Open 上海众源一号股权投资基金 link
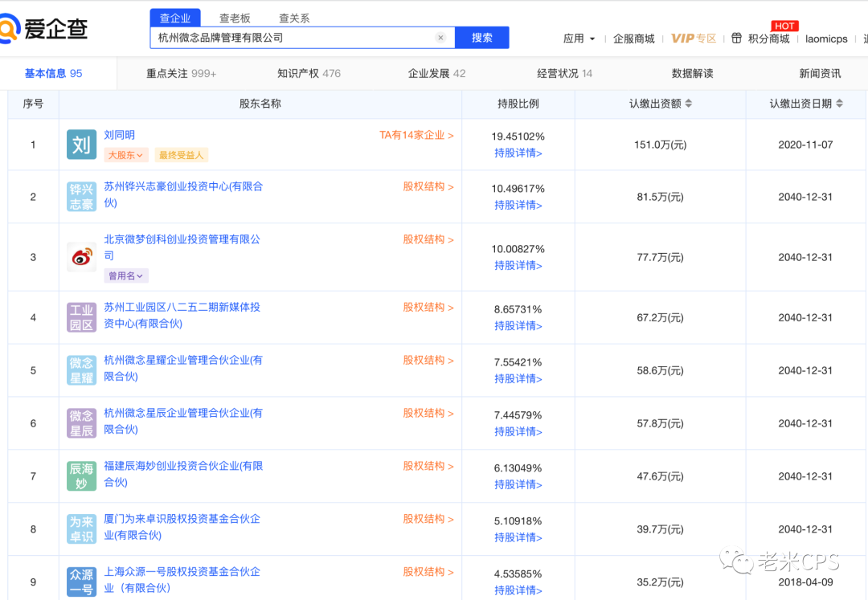Viewport: 868px width, 600px height. (182, 580)
